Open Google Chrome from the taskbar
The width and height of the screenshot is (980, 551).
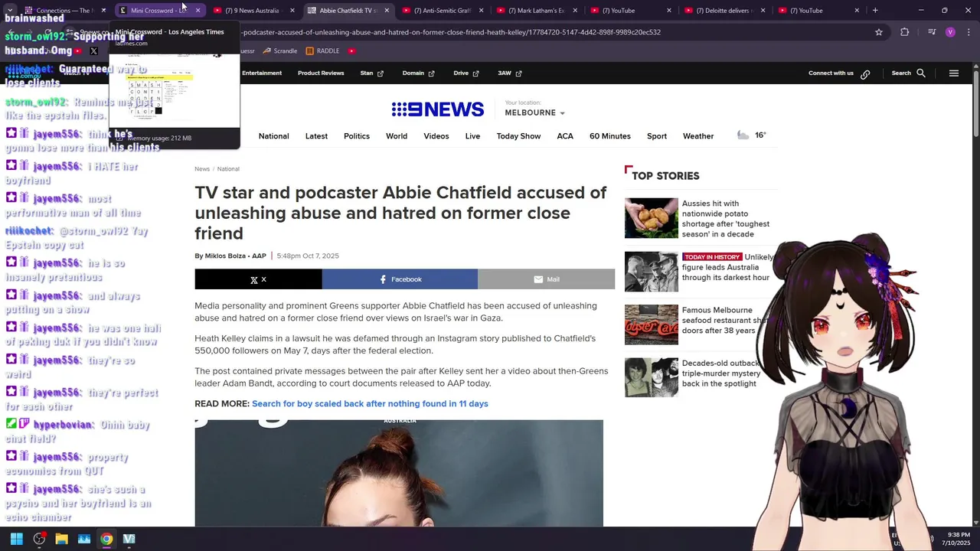click(x=106, y=539)
